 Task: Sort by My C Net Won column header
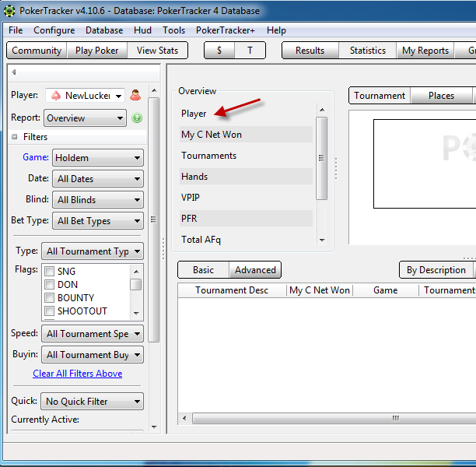(x=320, y=290)
